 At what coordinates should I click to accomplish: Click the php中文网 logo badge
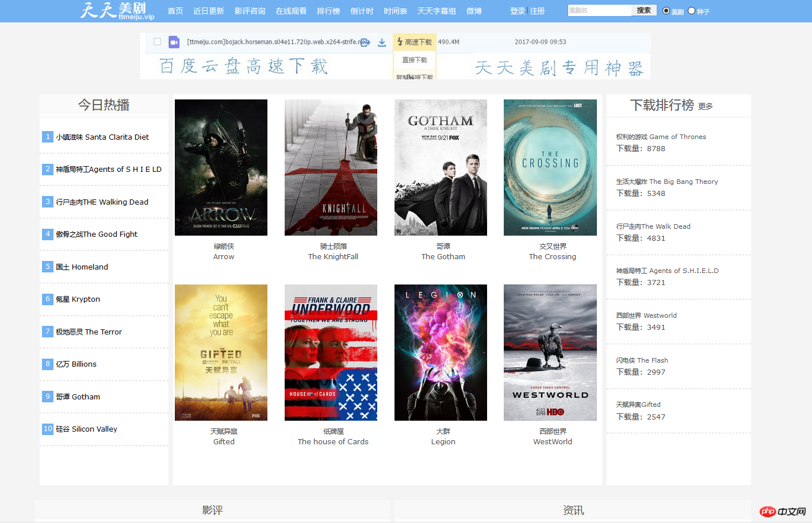(x=783, y=512)
